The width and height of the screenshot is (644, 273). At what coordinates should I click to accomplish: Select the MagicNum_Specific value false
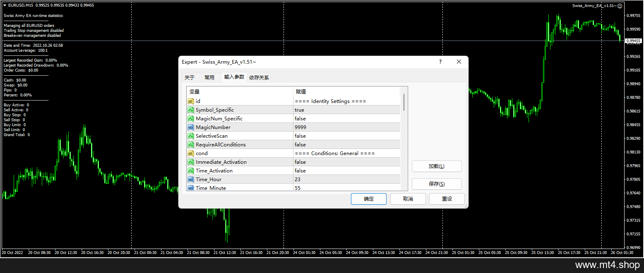[300, 119]
